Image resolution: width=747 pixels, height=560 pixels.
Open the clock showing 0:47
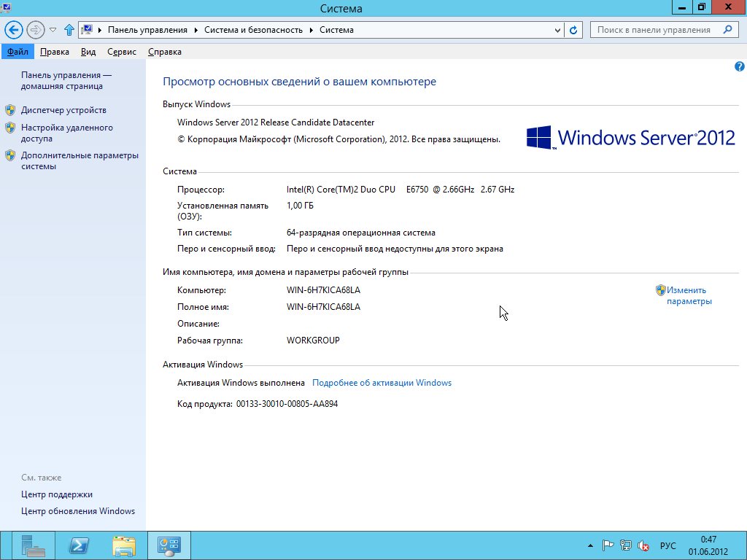click(708, 545)
